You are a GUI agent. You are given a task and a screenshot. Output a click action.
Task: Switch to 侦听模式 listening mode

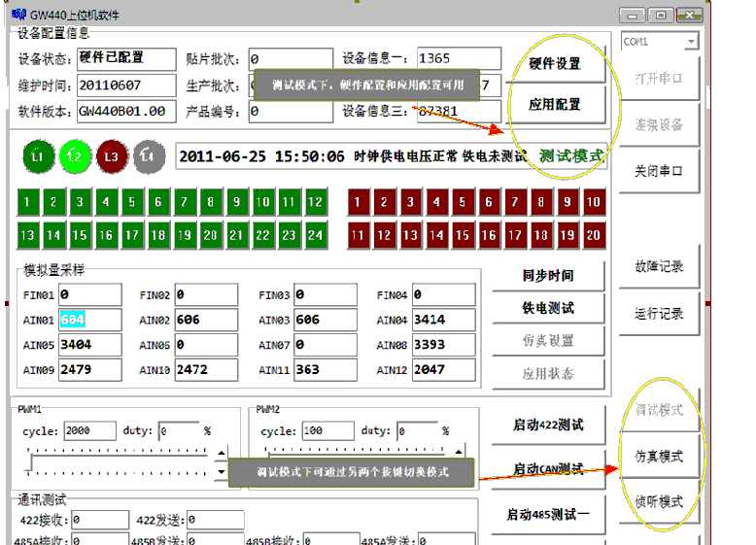point(659,501)
